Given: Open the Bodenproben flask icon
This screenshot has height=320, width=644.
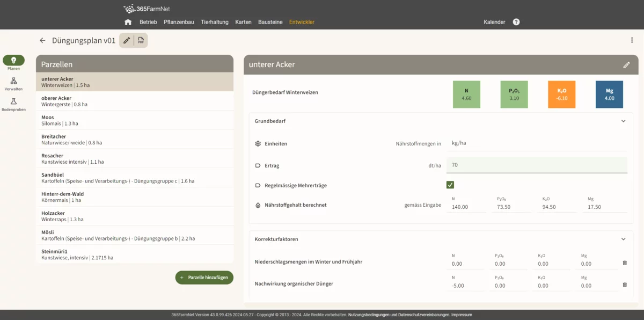Looking at the screenshot, I should (x=13, y=101).
